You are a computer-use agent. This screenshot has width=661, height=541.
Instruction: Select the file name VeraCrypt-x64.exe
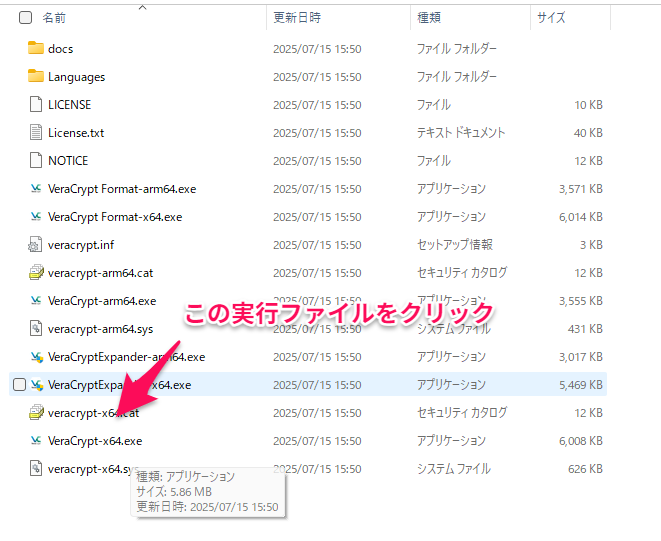[95, 441]
